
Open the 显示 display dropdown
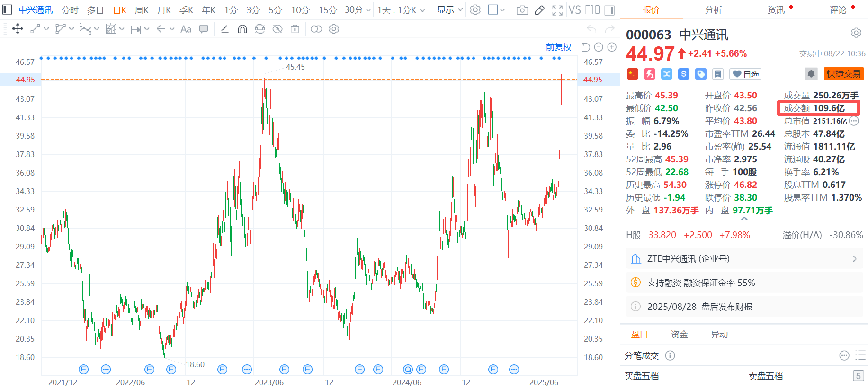click(x=449, y=10)
